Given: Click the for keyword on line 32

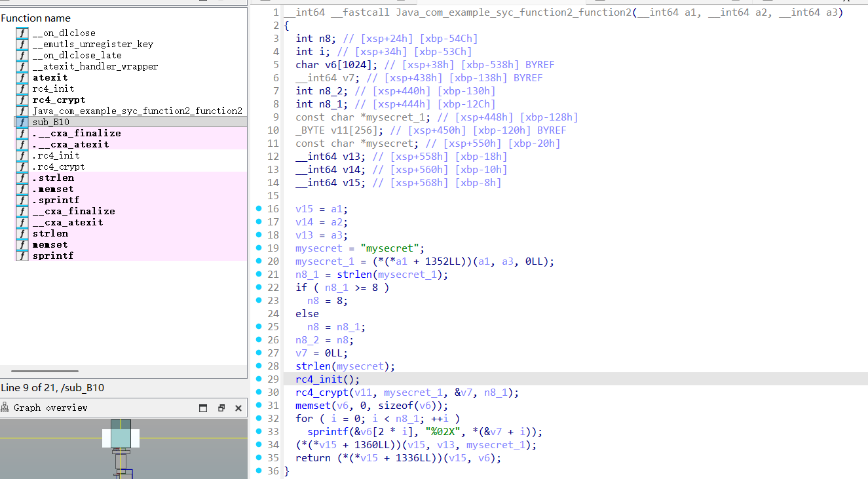Looking at the screenshot, I should point(305,419).
